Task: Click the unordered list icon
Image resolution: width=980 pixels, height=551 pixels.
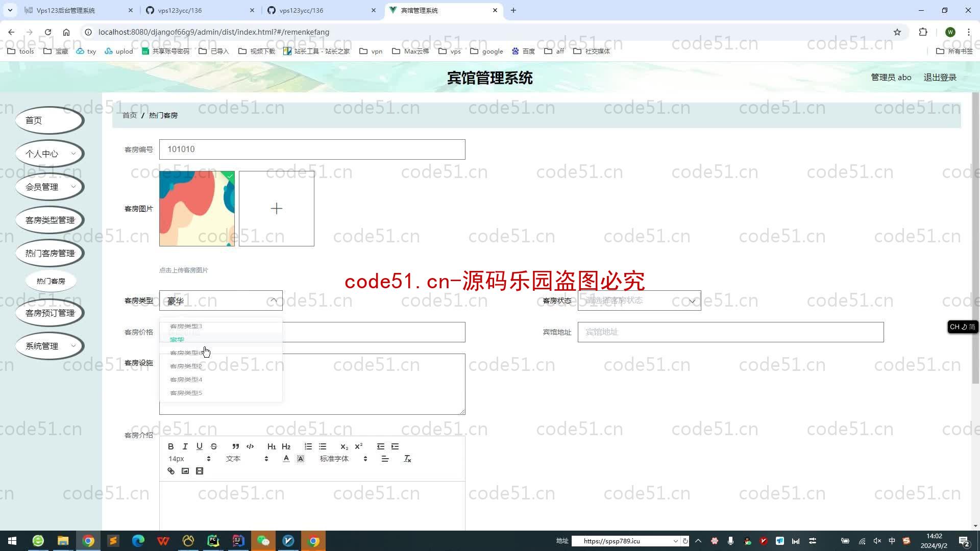Action: pos(323,446)
